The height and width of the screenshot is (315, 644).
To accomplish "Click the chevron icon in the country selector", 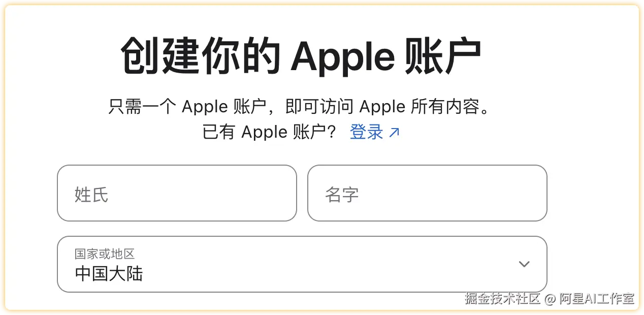I will click(x=524, y=264).
